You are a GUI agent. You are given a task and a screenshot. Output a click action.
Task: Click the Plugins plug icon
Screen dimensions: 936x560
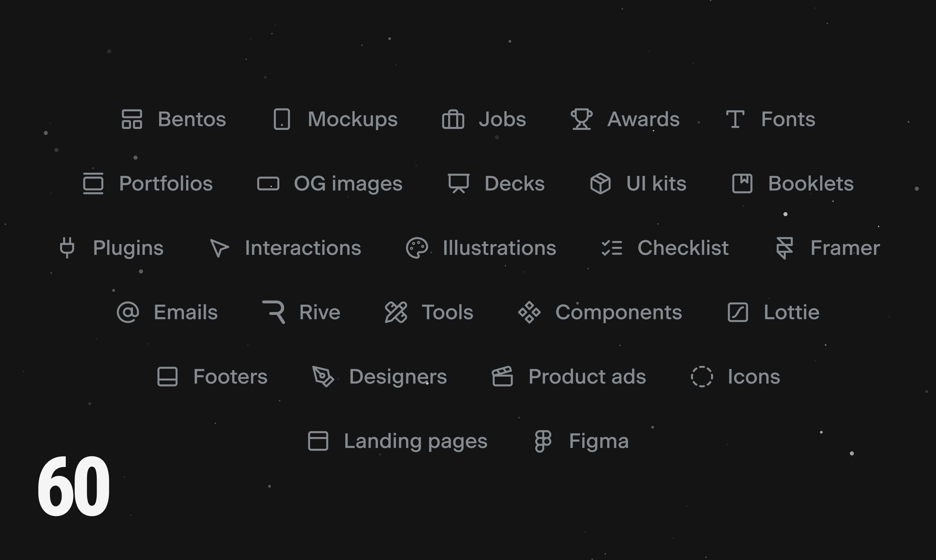coord(67,248)
